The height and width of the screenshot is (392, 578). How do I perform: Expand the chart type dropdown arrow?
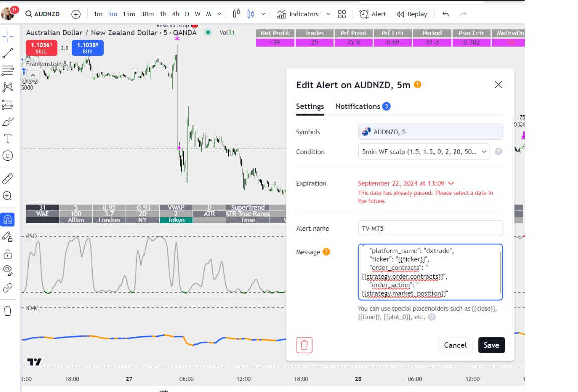point(263,14)
